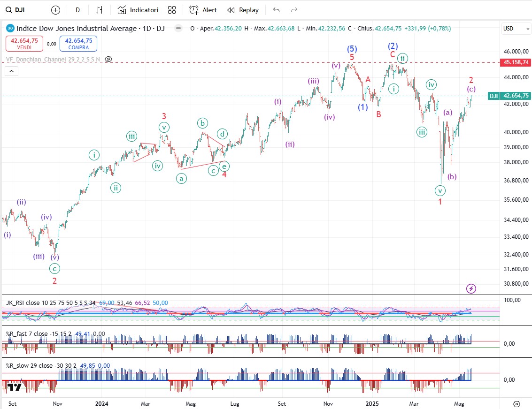
Task: Click the Lug time axis label
Action: (235, 403)
